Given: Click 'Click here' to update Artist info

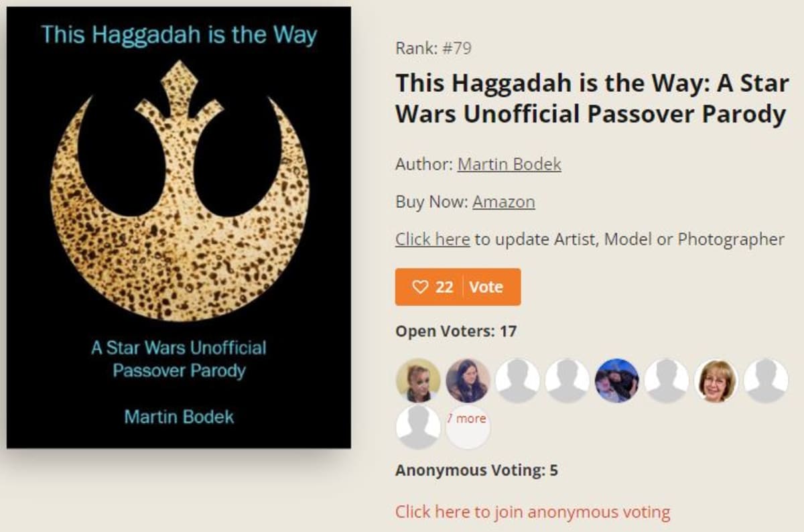Looking at the screenshot, I should [432, 239].
